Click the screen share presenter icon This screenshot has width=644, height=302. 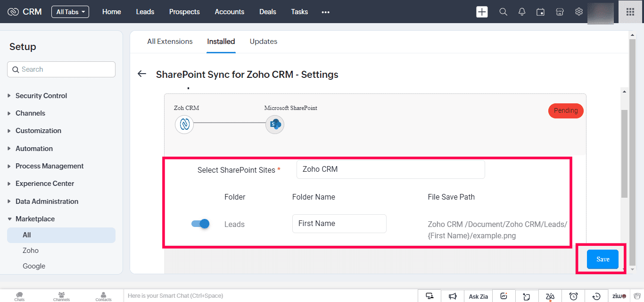(x=429, y=296)
